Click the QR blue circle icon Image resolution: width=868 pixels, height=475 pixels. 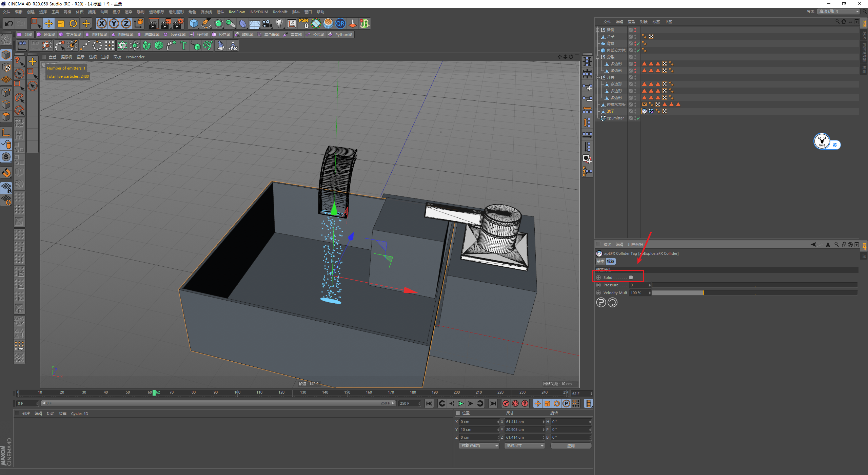(340, 23)
